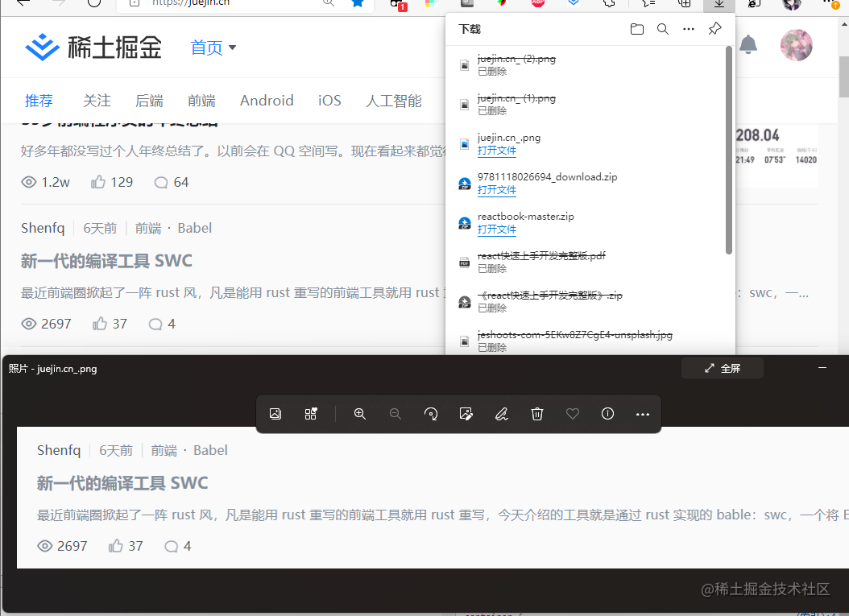Switch to the 人工智能 tab
The image size is (849, 616).
click(x=394, y=101)
